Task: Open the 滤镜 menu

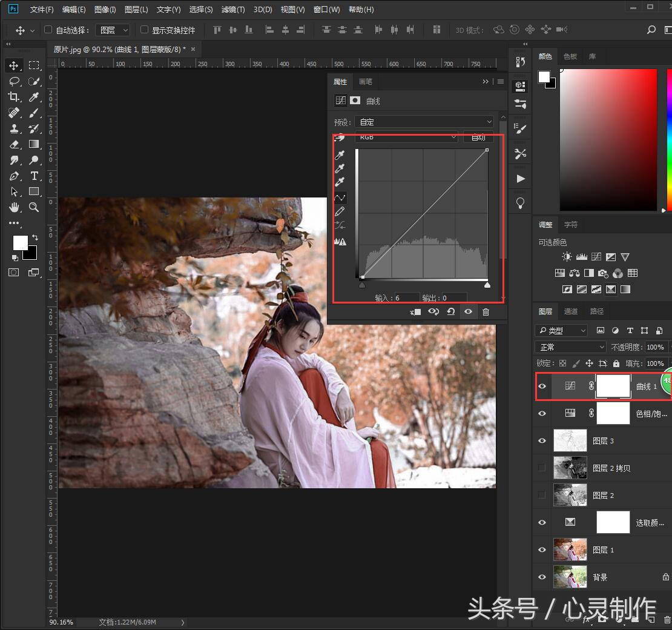Action: [x=232, y=9]
